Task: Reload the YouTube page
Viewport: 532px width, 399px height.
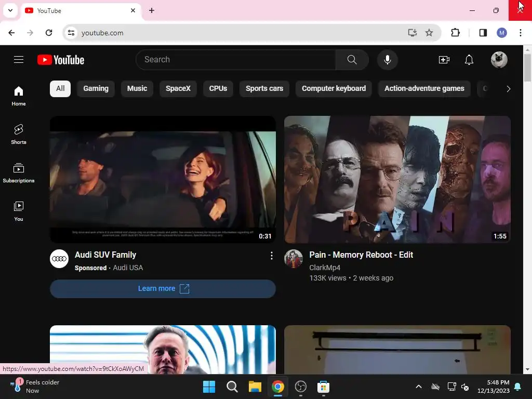Action: pos(49,33)
